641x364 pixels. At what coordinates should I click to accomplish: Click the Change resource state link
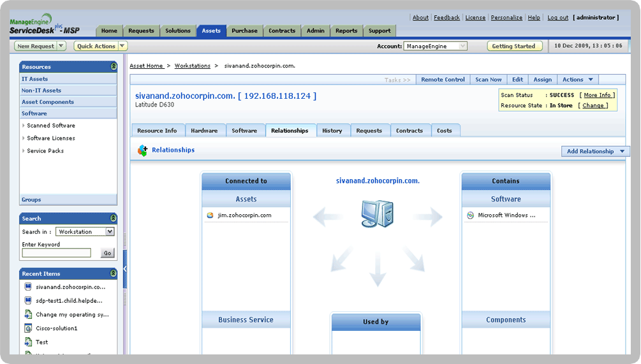tap(593, 105)
